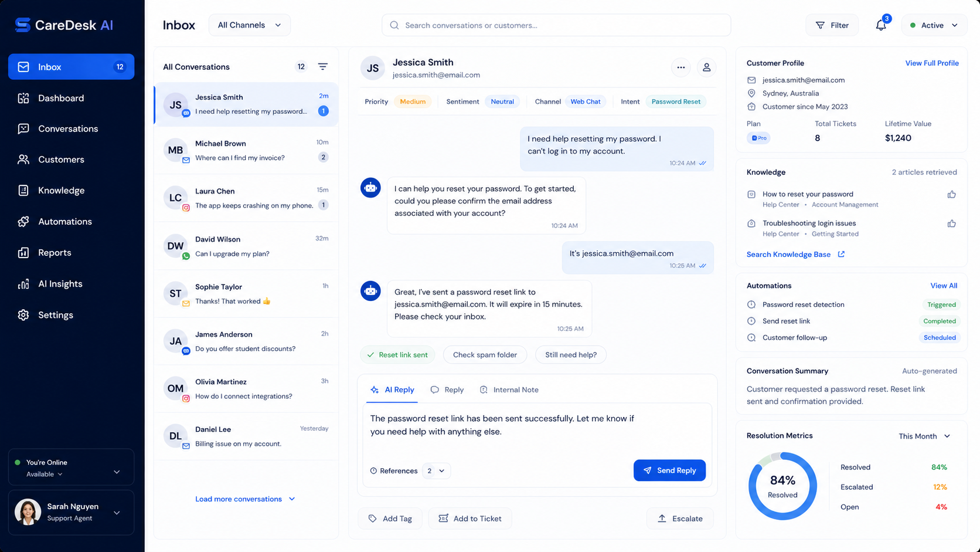Click the Add to Ticket button

(470, 519)
